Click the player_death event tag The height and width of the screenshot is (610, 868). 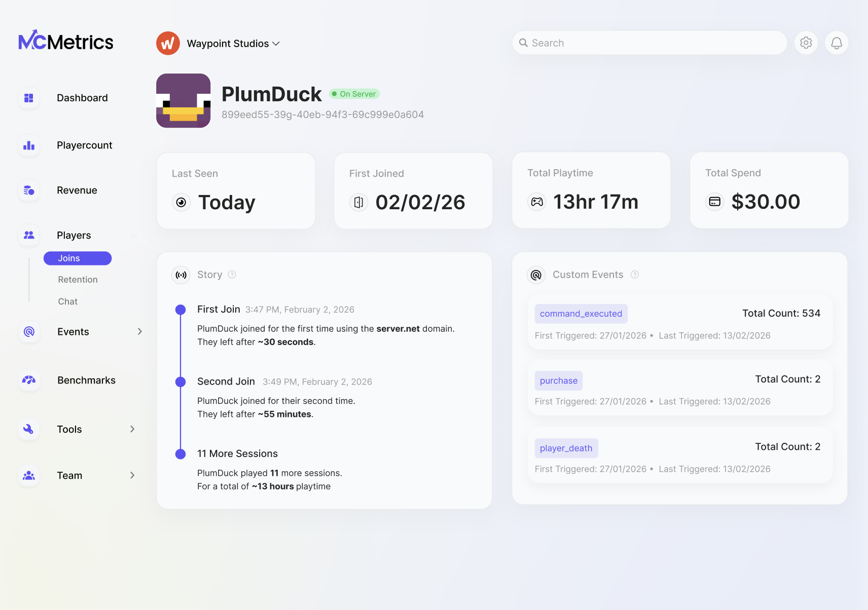coord(566,448)
